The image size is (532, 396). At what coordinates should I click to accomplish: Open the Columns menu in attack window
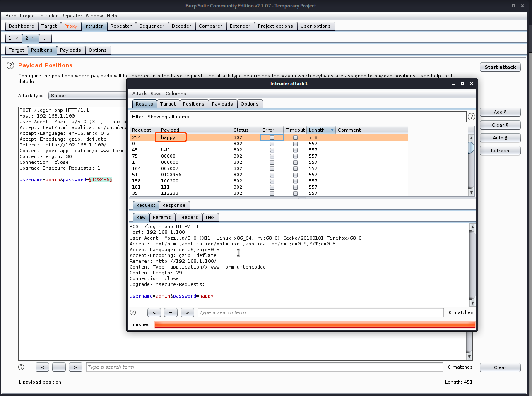point(176,94)
